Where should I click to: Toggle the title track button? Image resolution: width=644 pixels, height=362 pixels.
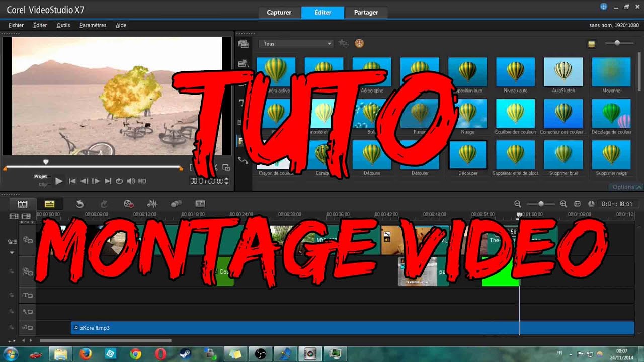[x=28, y=295]
